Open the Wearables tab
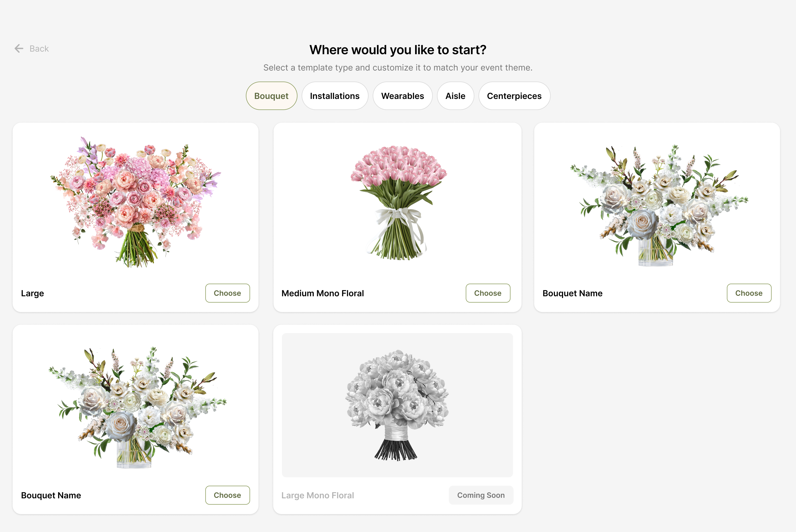Viewport: 796px width, 532px height. pos(402,96)
